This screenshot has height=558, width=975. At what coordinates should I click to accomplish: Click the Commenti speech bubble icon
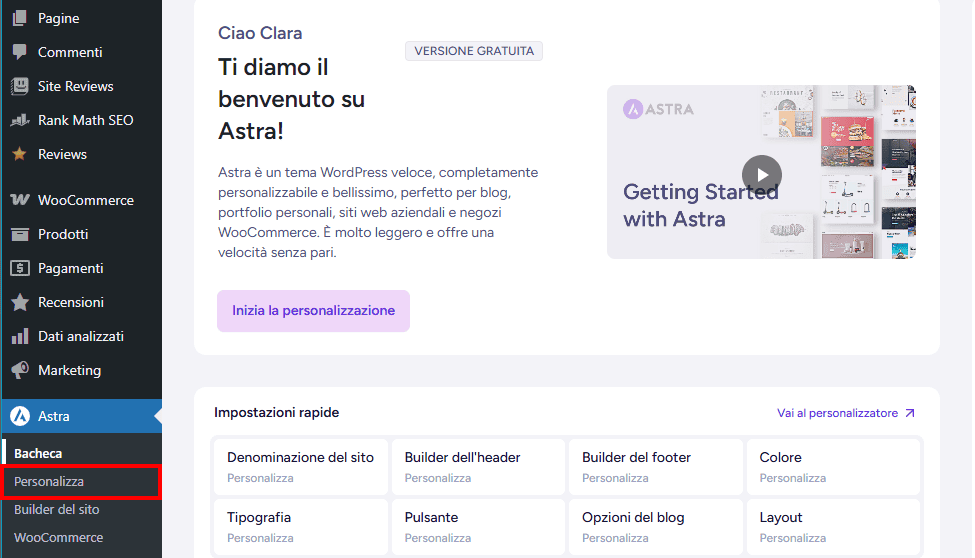(19, 52)
